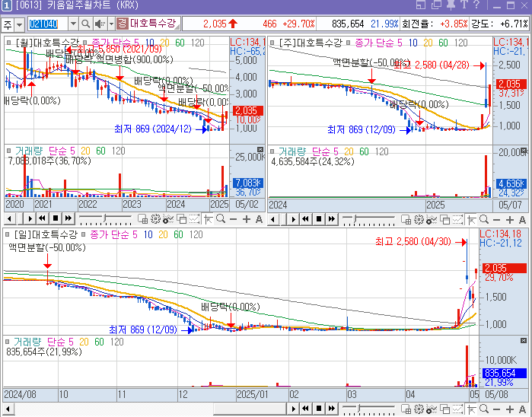Click the stock search magnifier icon
The width and height of the screenshot is (532, 417).
click(x=86, y=24)
